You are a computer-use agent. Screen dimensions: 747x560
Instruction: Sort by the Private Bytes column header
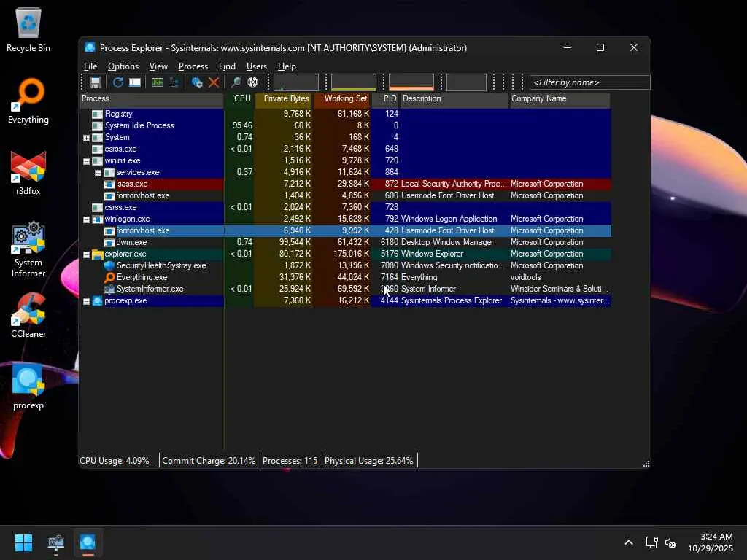click(284, 99)
